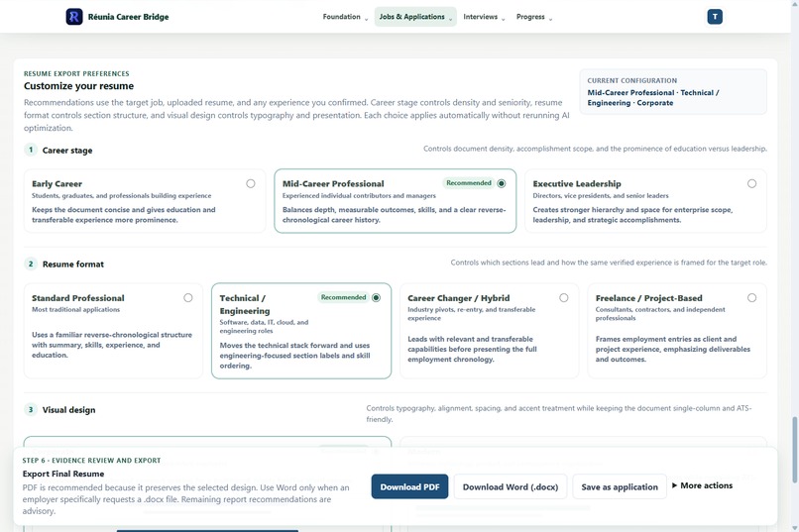The height and width of the screenshot is (532, 799).
Task: Select the Freelance / Project-Based radio button
Action: tap(751, 298)
